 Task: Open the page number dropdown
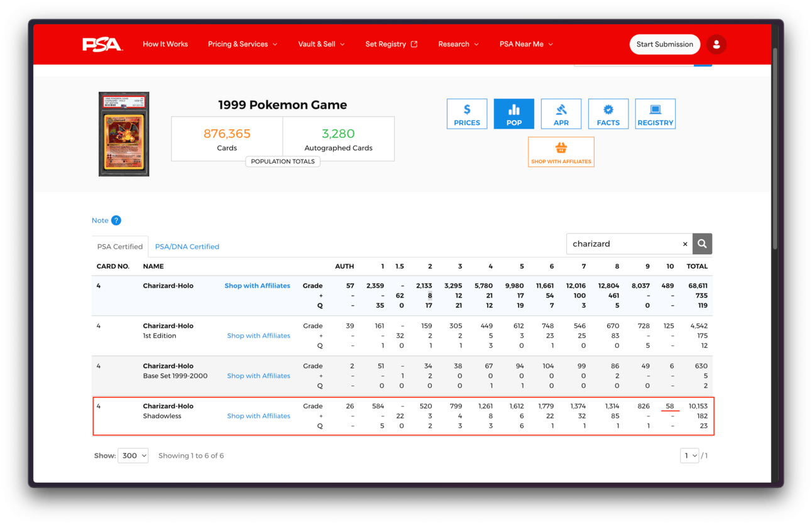(x=689, y=455)
